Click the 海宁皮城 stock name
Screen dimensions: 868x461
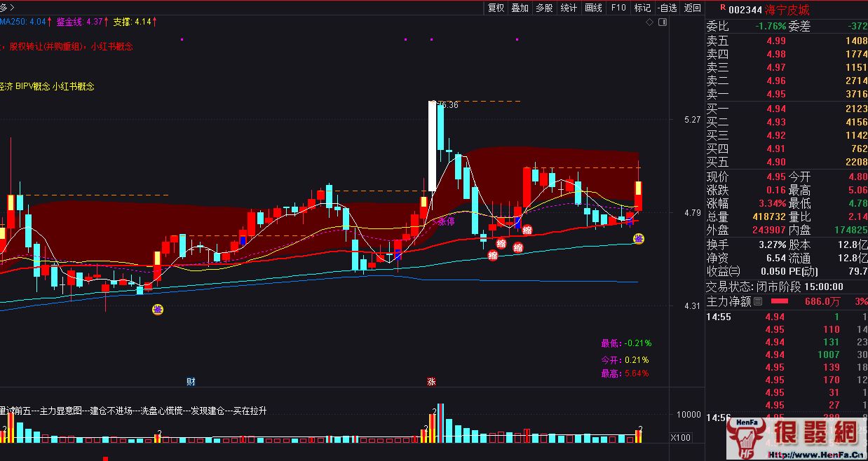coord(789,9)
